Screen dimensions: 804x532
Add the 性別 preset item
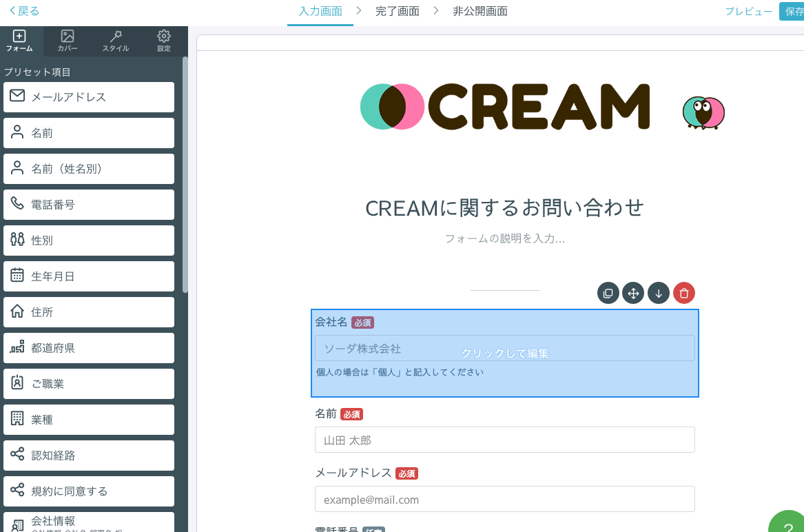(89, 241)
